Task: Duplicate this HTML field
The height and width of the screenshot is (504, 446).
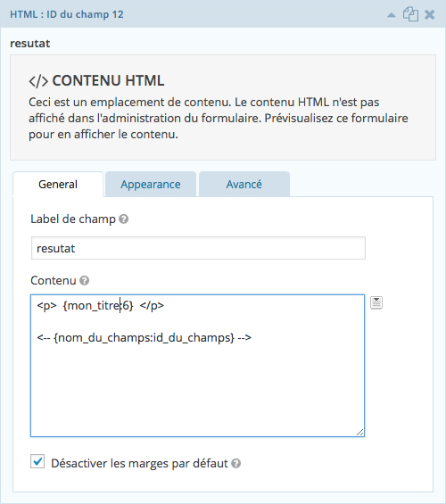Action: click(410, 15)
